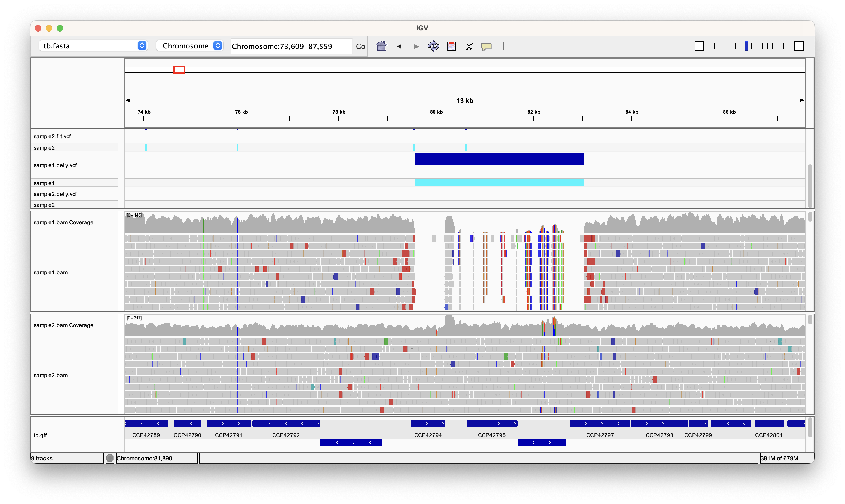The height and width of the screenshot is (504, 845).
Task: Click gene CCP42789 in tb.gff track
Action: click(146, 423)
